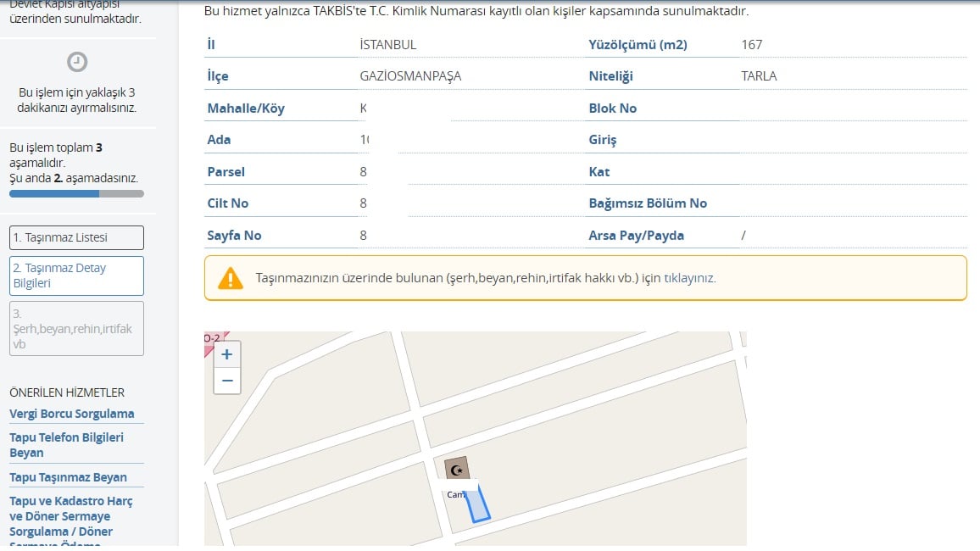Viewport: 980px width, 551px height.
Task: Click the İSTANBUL value in İl row
Action: pyautogui.click(x=387, y=45)
